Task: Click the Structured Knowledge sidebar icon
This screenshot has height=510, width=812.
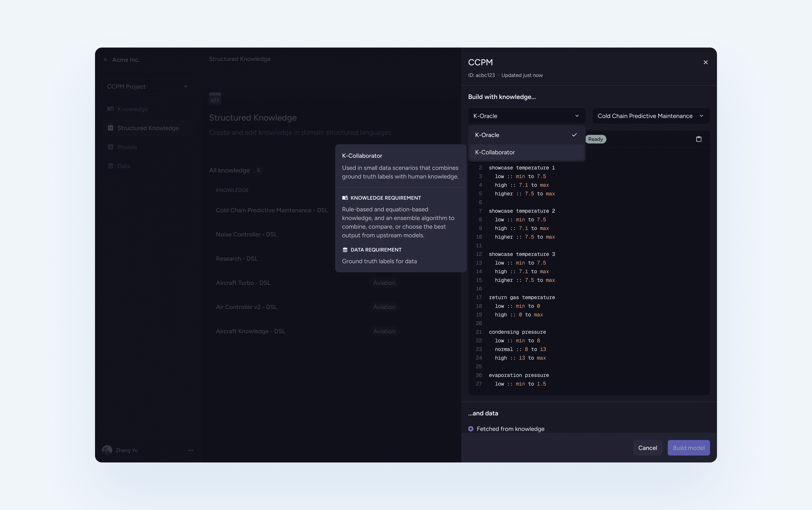Action: (x=110, y=128)
